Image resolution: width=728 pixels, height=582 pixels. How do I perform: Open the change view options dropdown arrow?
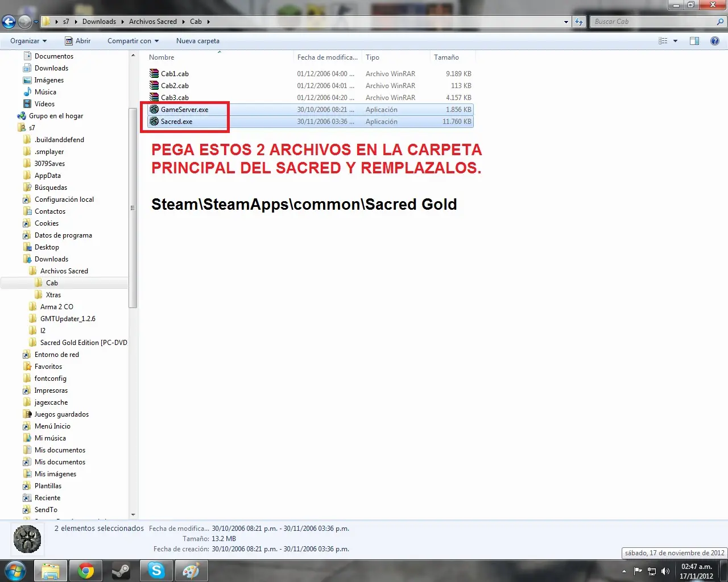(x=675, y=41)
